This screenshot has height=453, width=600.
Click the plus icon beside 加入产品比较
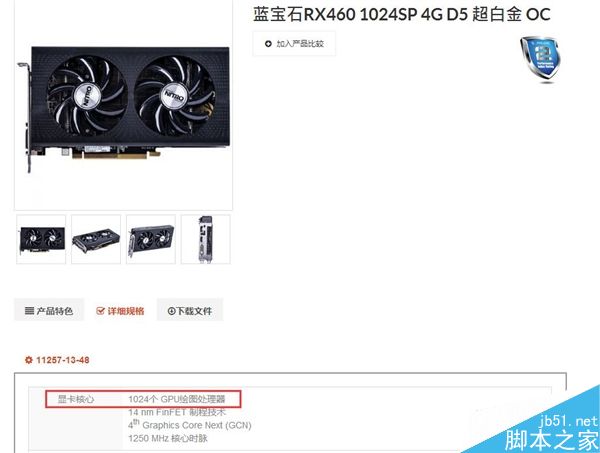point(268,44)
